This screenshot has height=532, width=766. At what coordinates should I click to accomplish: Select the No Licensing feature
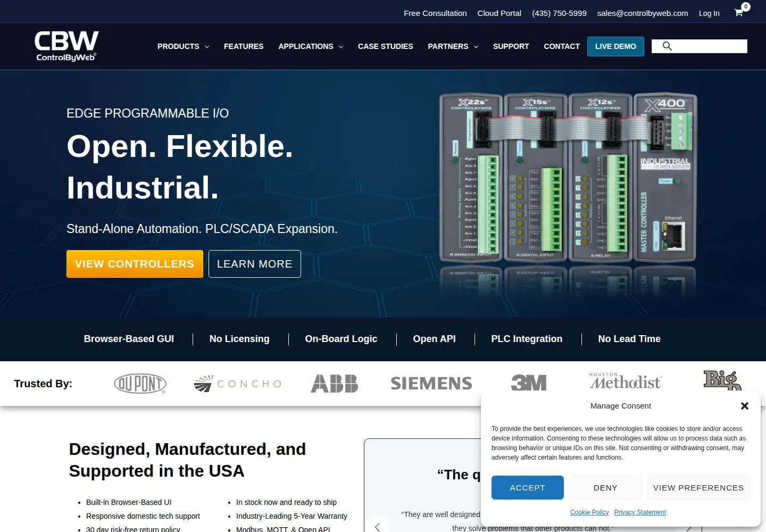point(239,339)
